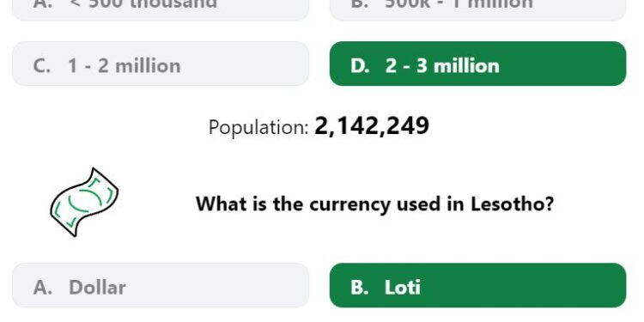Click '1 - 2 million' text in the grey option
The height and width of the screenshot is (322, 644).
[125, 66]
